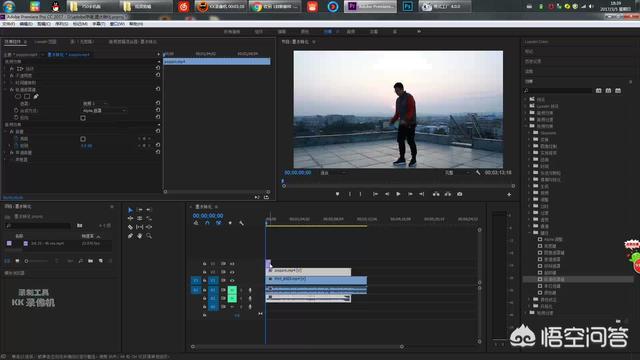Switch to Audio Clip Mixer tab
Image resolution: width=640 pixels, height=360 pixels.
coord(133,42)
